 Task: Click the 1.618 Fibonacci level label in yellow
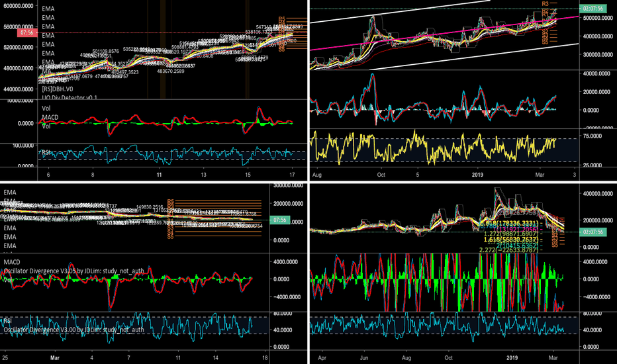coord(511,240)
